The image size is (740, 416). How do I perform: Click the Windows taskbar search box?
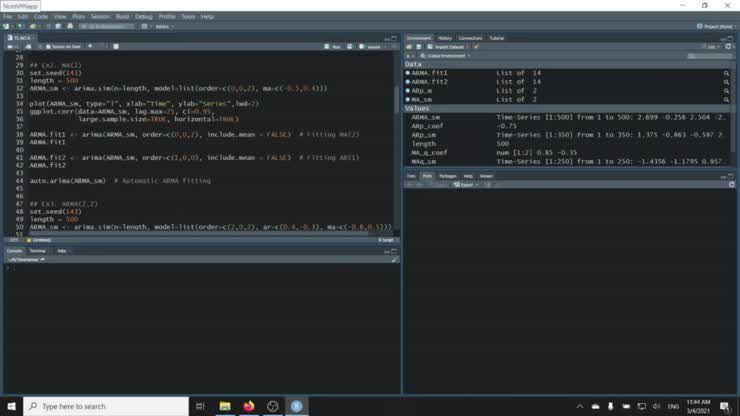(x=106, y=406)
